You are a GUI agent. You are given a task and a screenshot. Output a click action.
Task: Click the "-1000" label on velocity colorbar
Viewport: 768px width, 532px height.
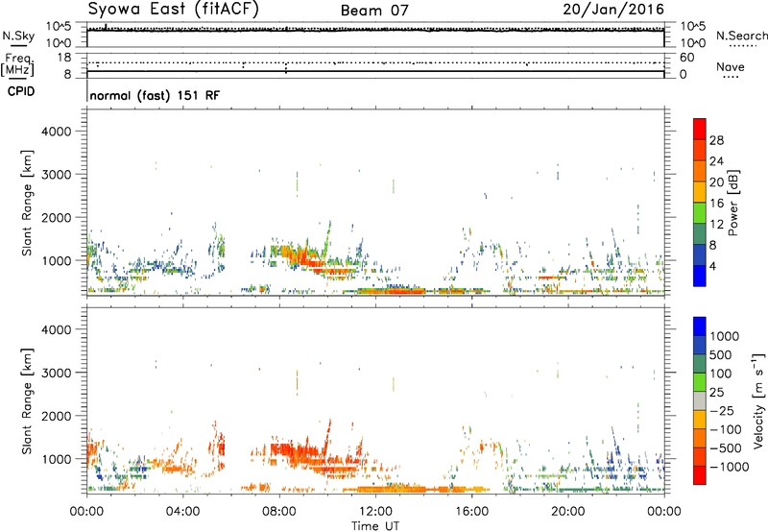(x=730, y=467)
